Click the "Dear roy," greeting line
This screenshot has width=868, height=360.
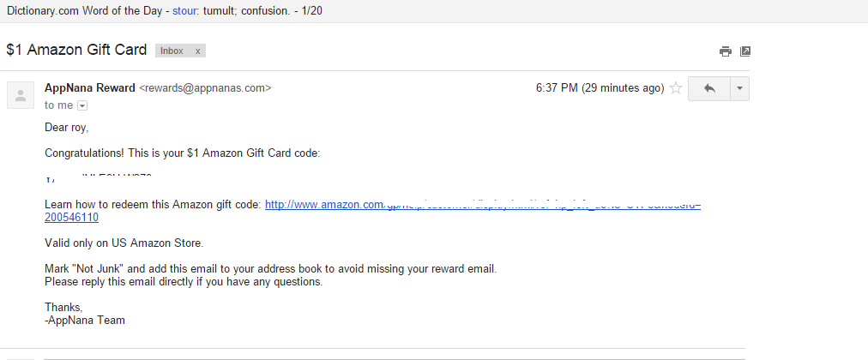[67, 128]
